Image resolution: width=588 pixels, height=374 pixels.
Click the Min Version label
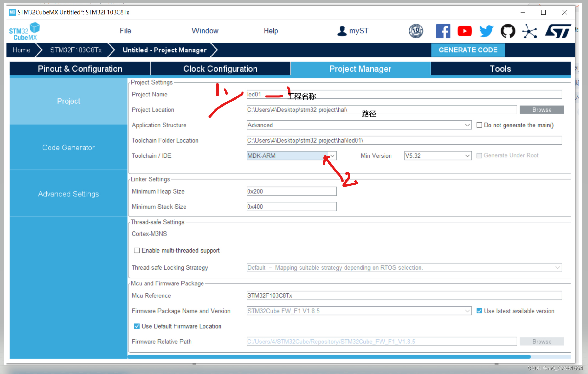coord(376,156)
